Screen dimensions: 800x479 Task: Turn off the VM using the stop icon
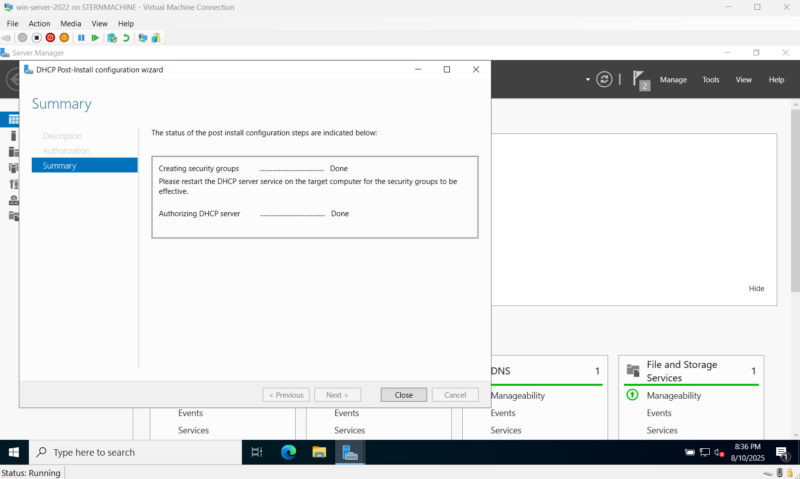36,38
